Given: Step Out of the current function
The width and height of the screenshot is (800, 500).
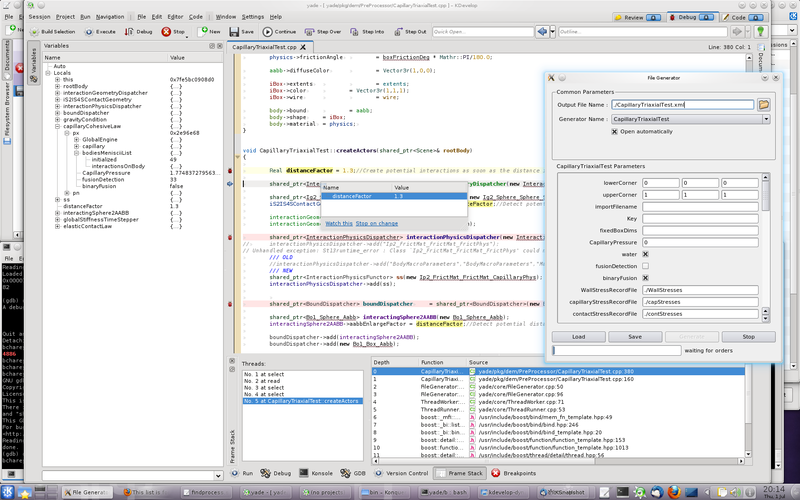Looking at the screenshot, I should pos(398,32).
